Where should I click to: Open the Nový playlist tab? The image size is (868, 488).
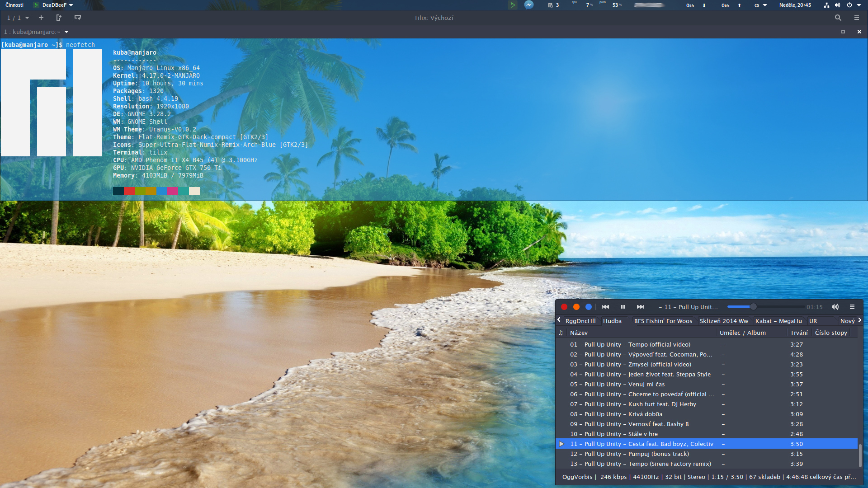[847, 321]
